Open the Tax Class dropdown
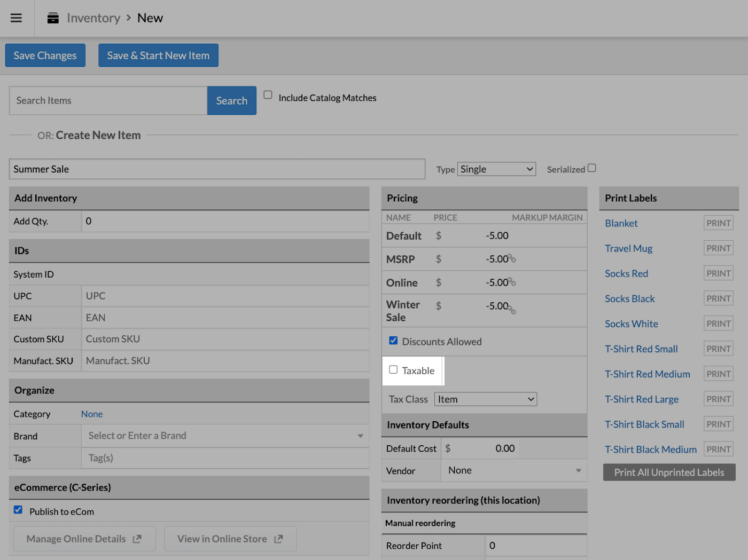Viewport: 748px width, 560px height. pos(486,399)
